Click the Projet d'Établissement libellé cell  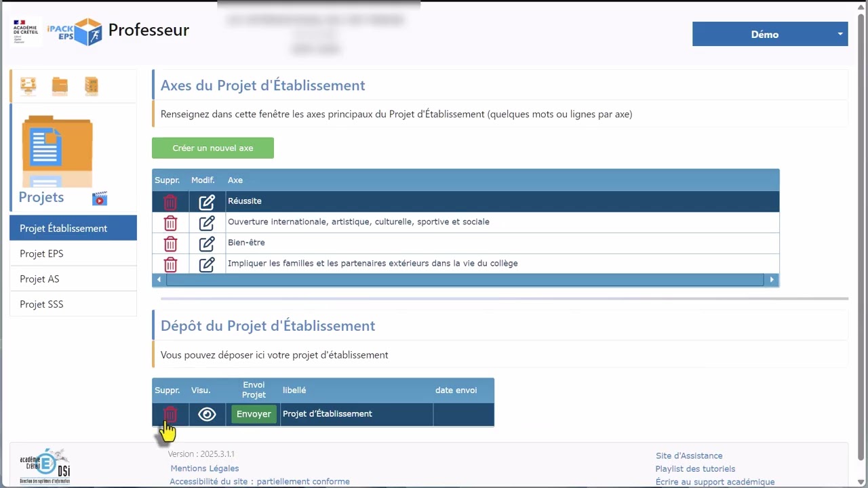357,414
